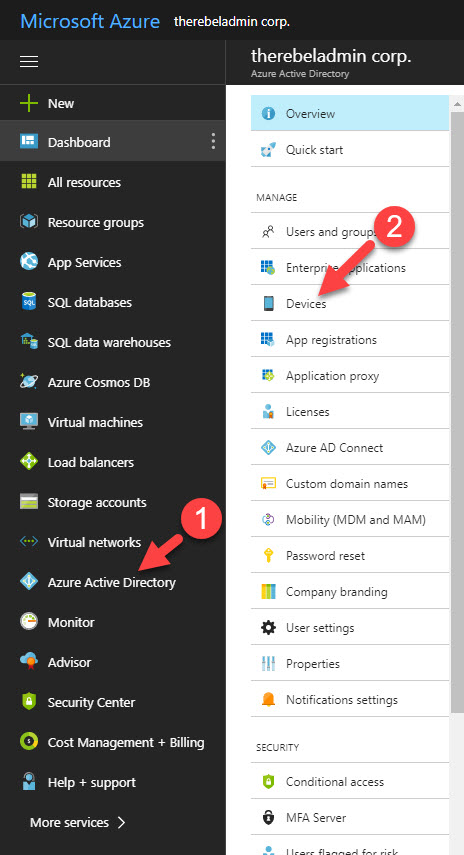Screen dimensions: 464x855
Task: Click the Virtual machines monitor icon
Action: click(x=29, y=422)
